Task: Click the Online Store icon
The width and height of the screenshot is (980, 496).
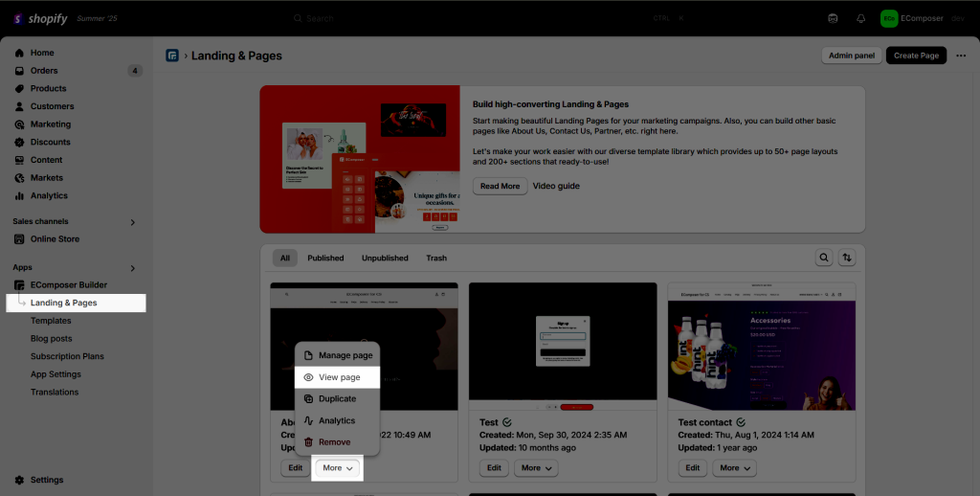Action: 19,239
